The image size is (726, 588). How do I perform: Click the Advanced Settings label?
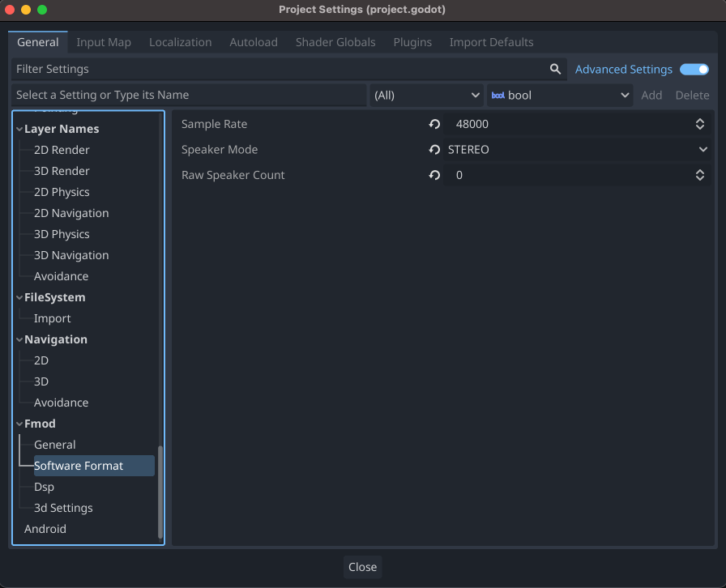coord(624,70)
